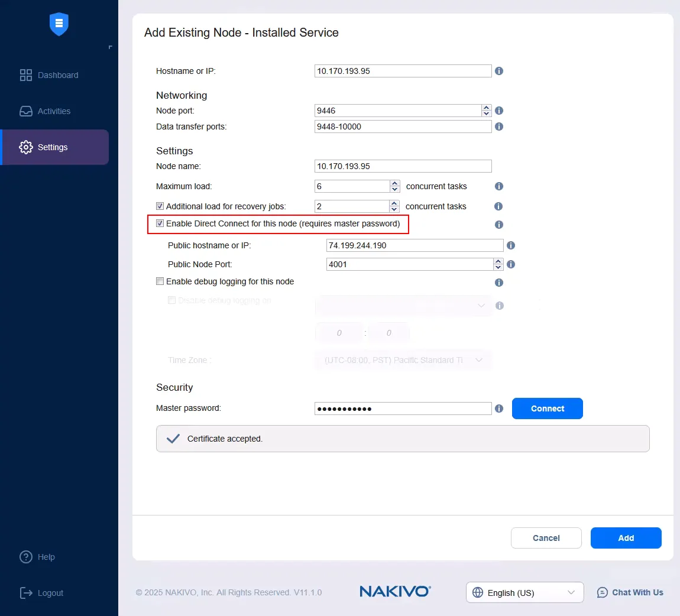Click the Cancel button

(x=546, y=538)
